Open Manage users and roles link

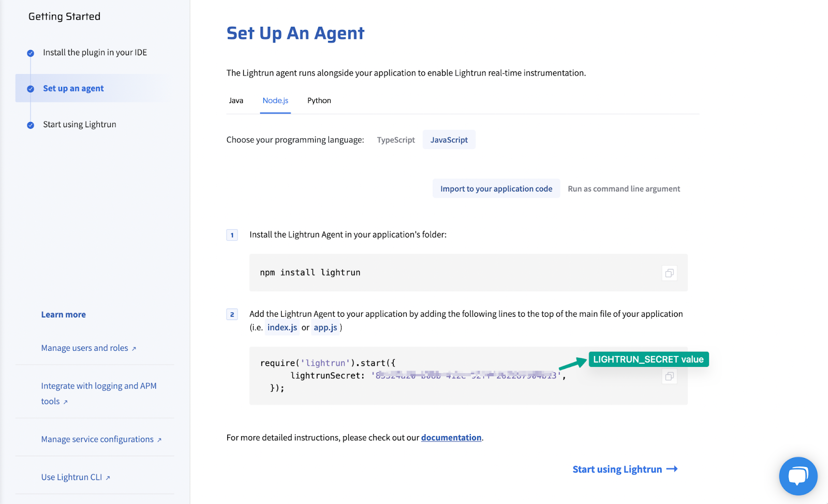pyautogui.click(x=84, y=348)
